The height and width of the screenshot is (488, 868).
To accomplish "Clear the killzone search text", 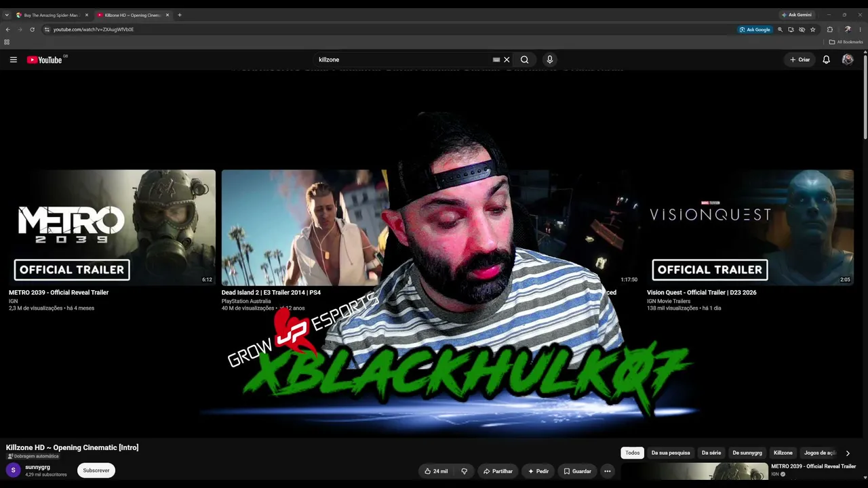I will 507,60.
